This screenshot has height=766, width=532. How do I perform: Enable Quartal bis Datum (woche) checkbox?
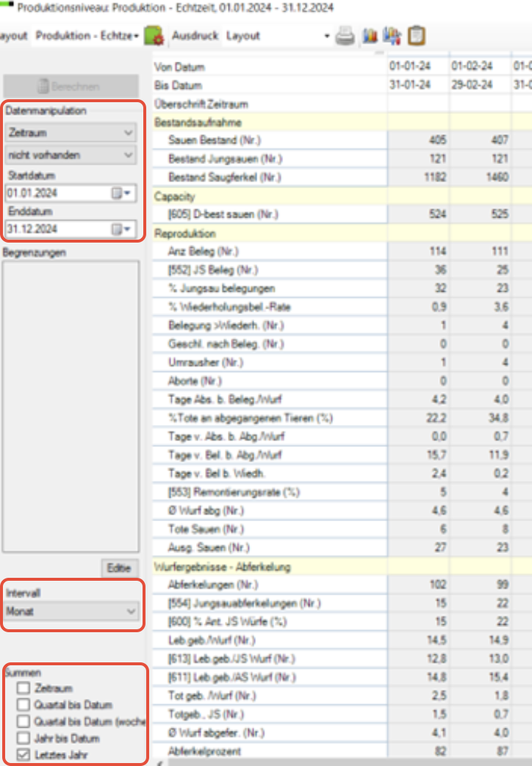click(23, 721)
